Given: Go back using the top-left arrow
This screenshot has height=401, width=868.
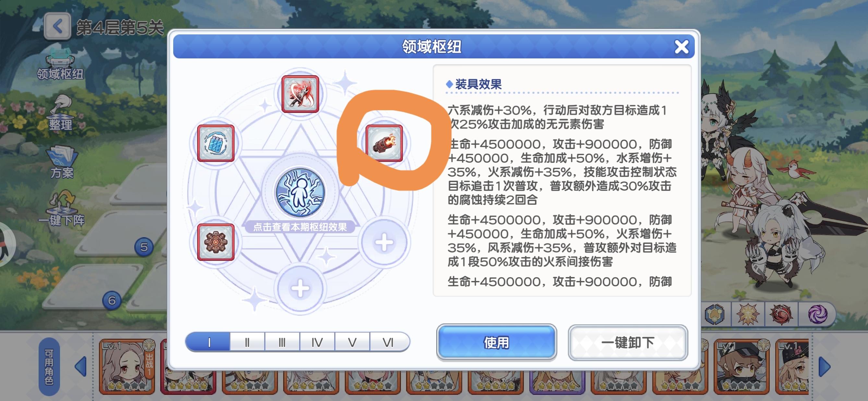Looking at the screenshot, I should point(57,26).
